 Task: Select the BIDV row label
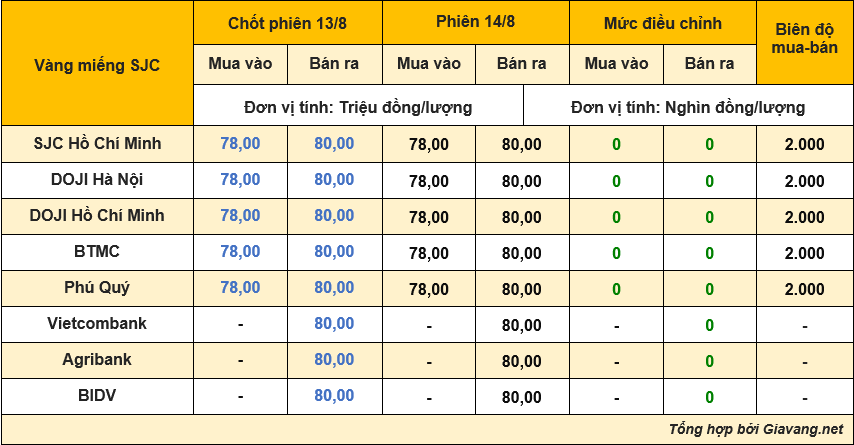click(x=97, y=395)
